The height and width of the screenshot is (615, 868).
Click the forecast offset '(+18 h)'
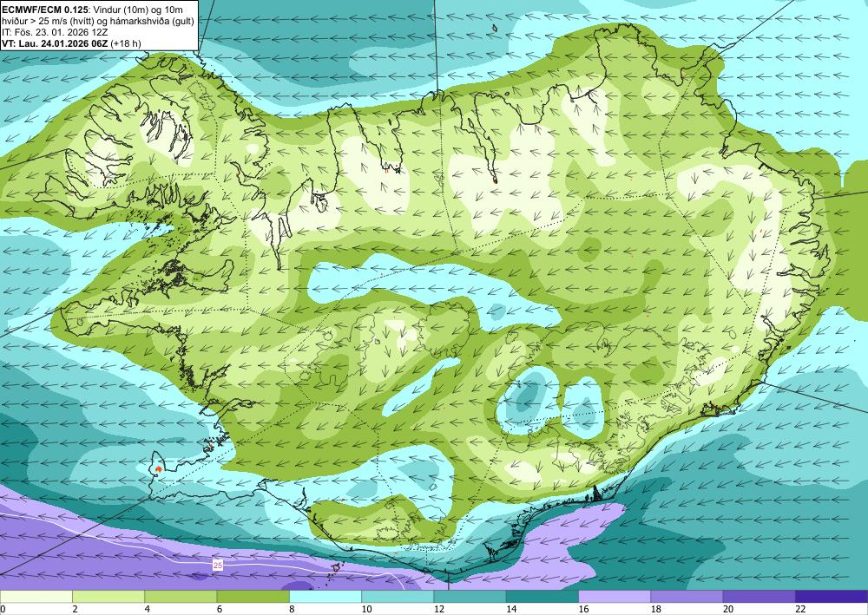pyautogui.click(x=125, y=43)
